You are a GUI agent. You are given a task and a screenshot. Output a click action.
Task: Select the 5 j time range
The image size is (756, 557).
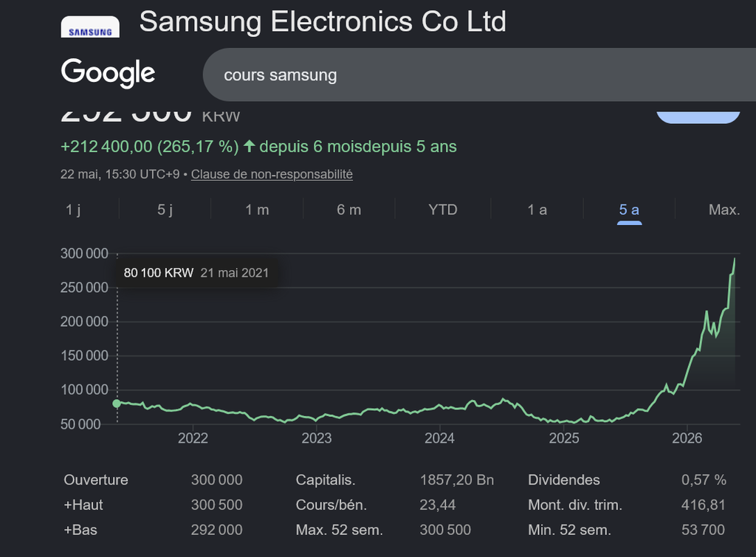165,210
